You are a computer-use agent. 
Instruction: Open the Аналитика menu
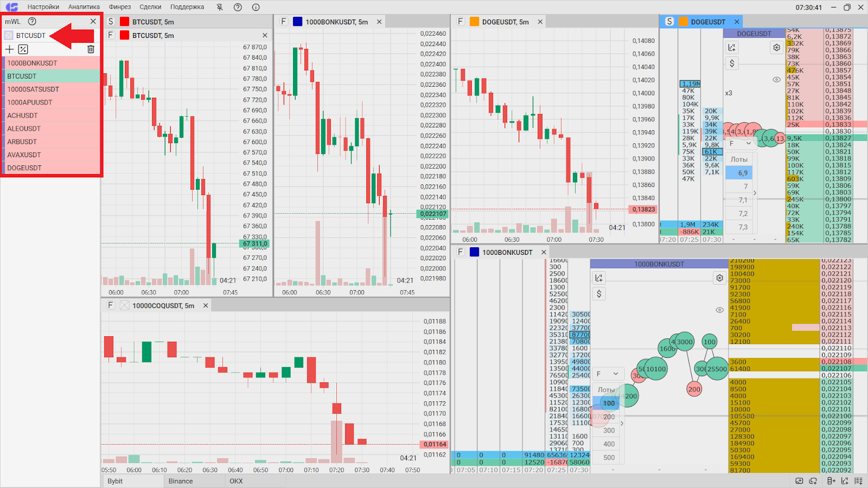click(84, 7)
